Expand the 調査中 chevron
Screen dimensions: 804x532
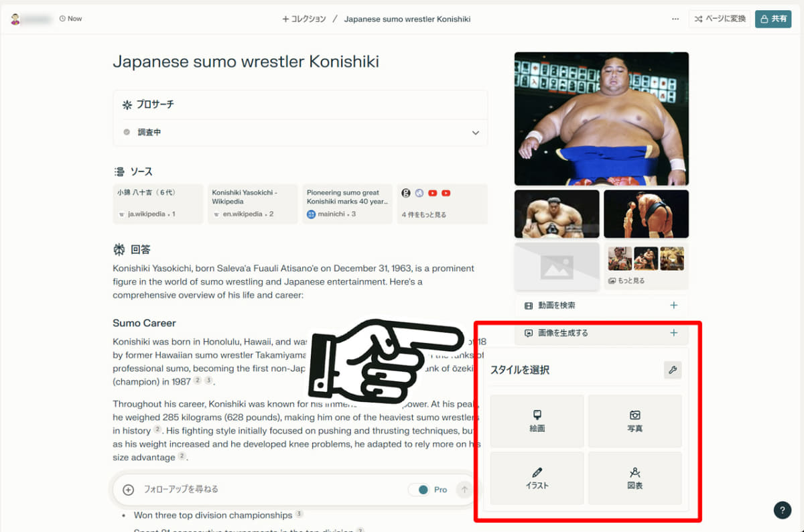476,133
